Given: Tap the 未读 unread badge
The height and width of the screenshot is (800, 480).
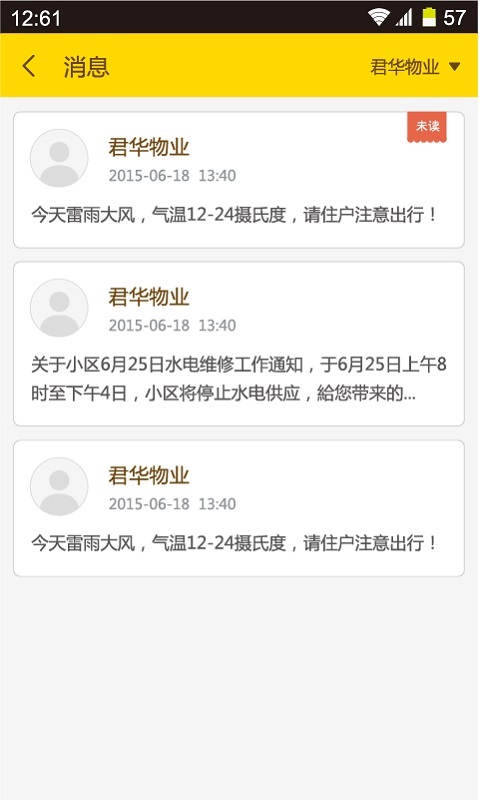Looking at the screenshot, I should coord(427,127).
